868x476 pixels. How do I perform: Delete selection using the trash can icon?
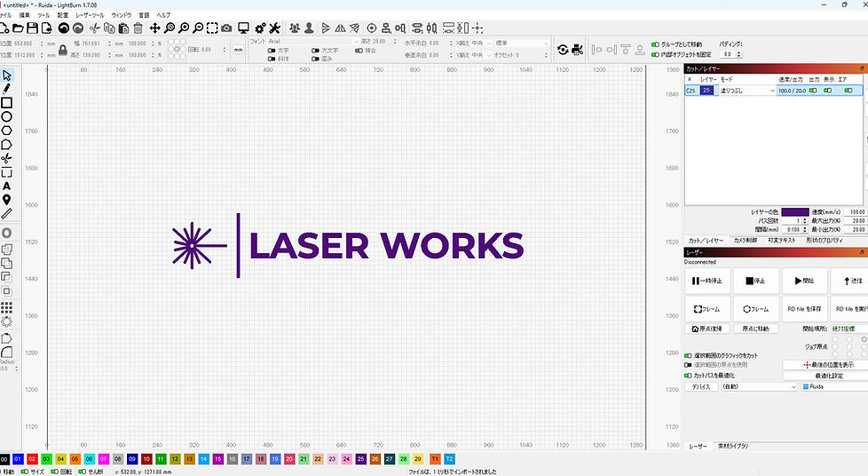pyautogui.click(x=138, y=28)
